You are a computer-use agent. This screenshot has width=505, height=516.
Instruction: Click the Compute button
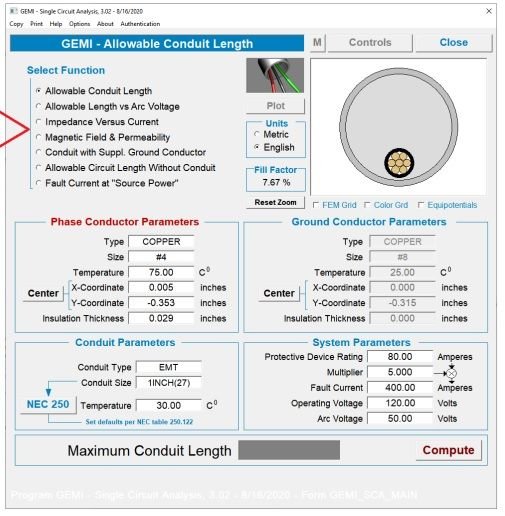point(448,450)
